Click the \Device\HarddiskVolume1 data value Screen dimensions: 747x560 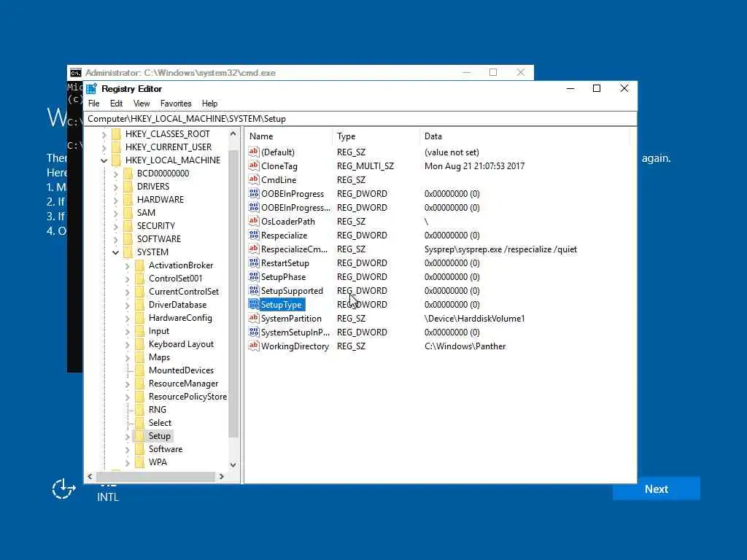474,319
